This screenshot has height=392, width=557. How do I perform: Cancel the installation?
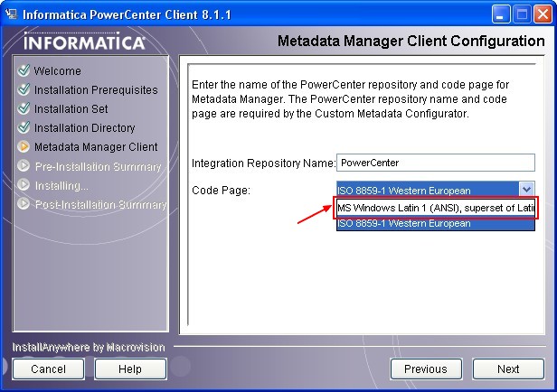tap(48, 369)
